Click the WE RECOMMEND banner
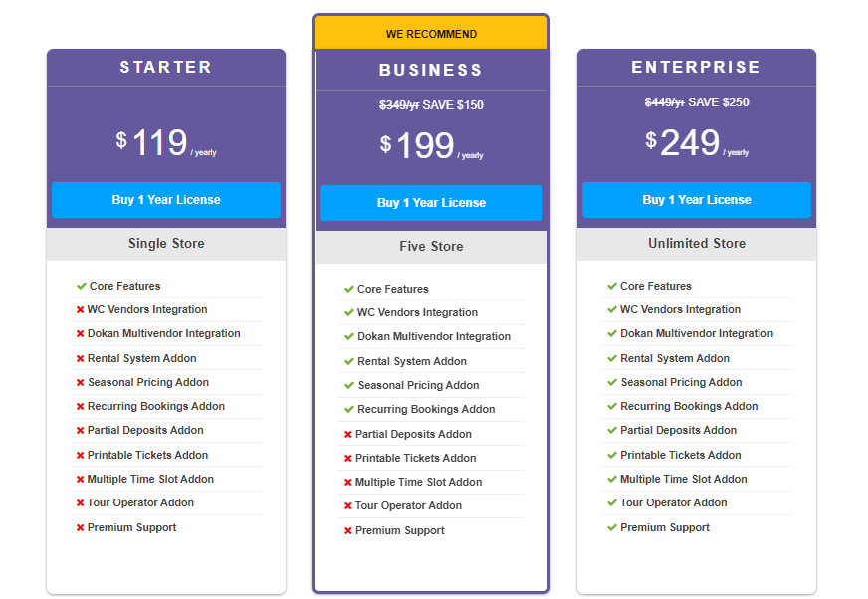Image resolution: width=868 pixels, height=599 pixels. [x=431, y=32]
